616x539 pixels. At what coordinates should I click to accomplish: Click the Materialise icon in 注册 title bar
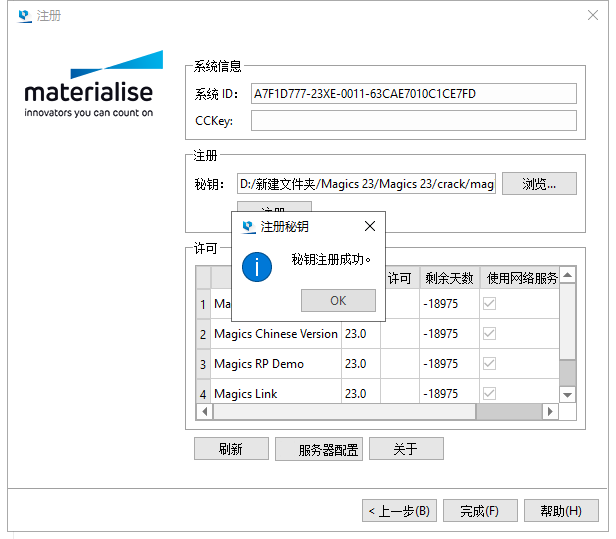[x=25, y=16]
